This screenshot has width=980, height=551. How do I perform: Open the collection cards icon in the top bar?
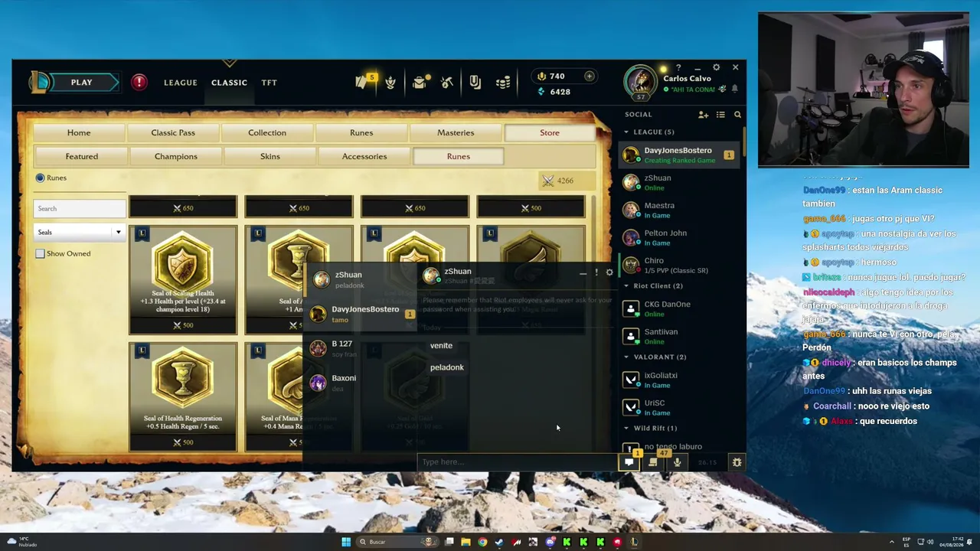click(x=475, y=82)
